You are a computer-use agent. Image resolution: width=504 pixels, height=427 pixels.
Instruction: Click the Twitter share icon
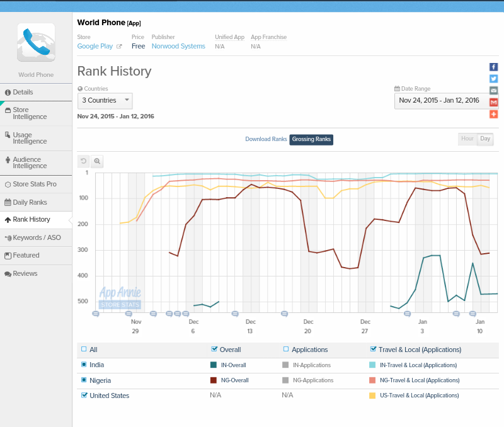point(493,79)
